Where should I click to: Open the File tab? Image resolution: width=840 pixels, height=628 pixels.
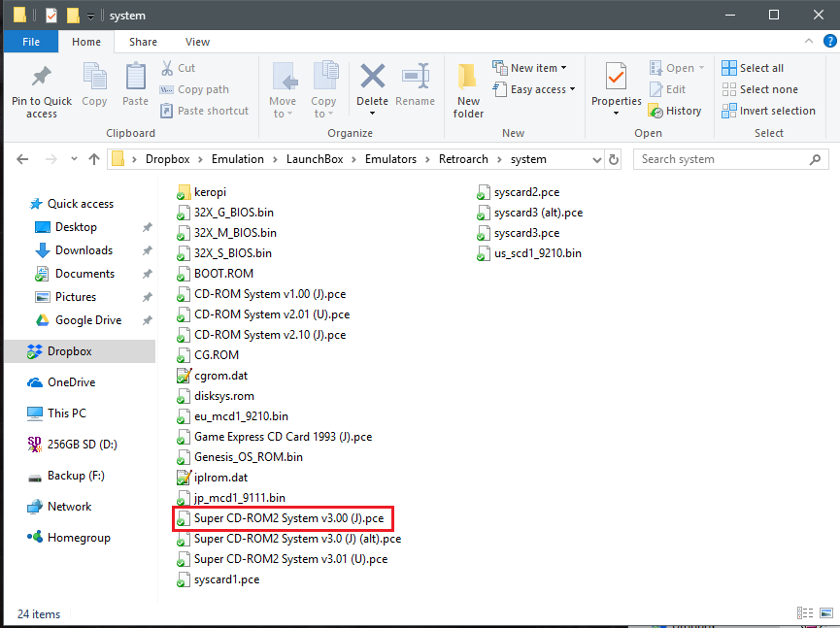click(x=31, y=42)
